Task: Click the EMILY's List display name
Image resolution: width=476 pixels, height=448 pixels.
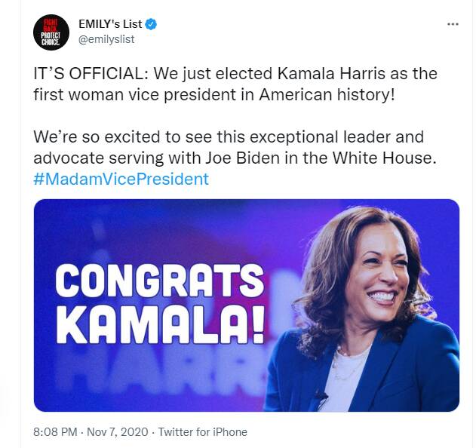Action: pos(111,25)
